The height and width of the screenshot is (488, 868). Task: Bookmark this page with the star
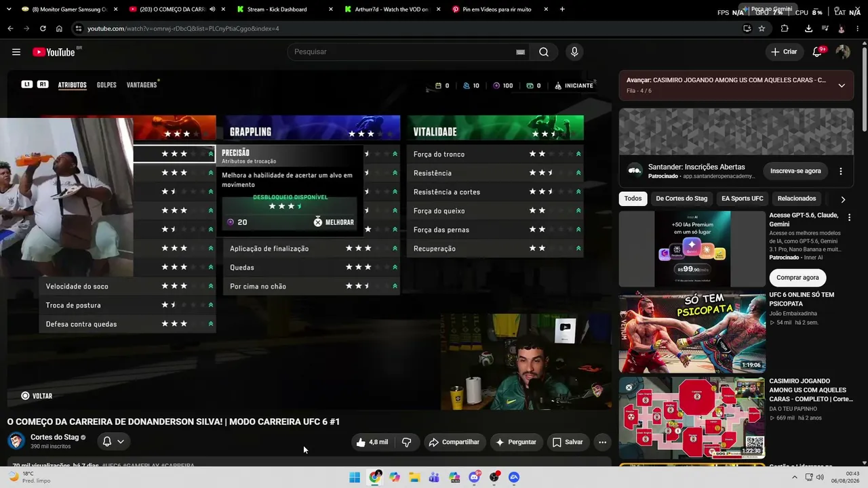click(x=762, y=28)
